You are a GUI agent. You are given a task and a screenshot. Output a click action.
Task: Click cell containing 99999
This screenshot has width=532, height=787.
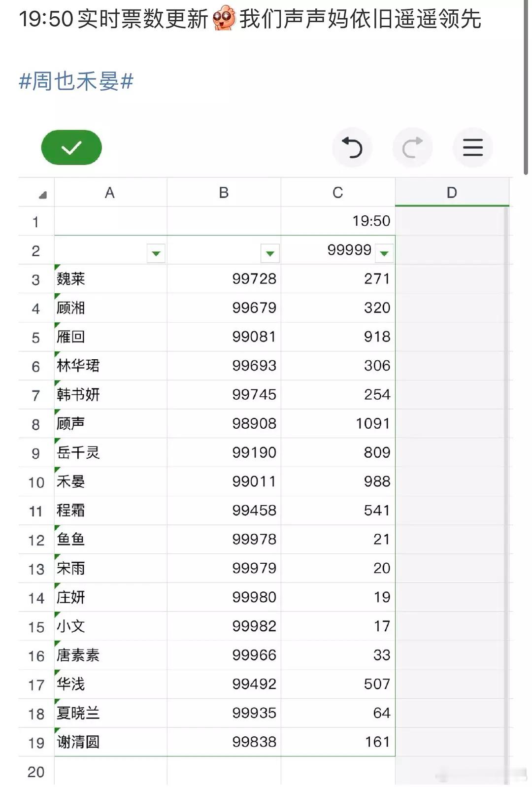coord(338,250)
